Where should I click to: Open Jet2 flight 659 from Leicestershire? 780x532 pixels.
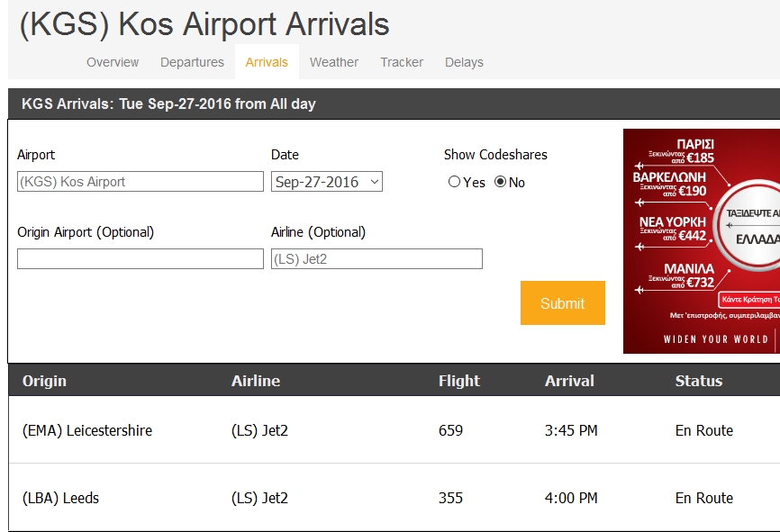pos(450,430)
